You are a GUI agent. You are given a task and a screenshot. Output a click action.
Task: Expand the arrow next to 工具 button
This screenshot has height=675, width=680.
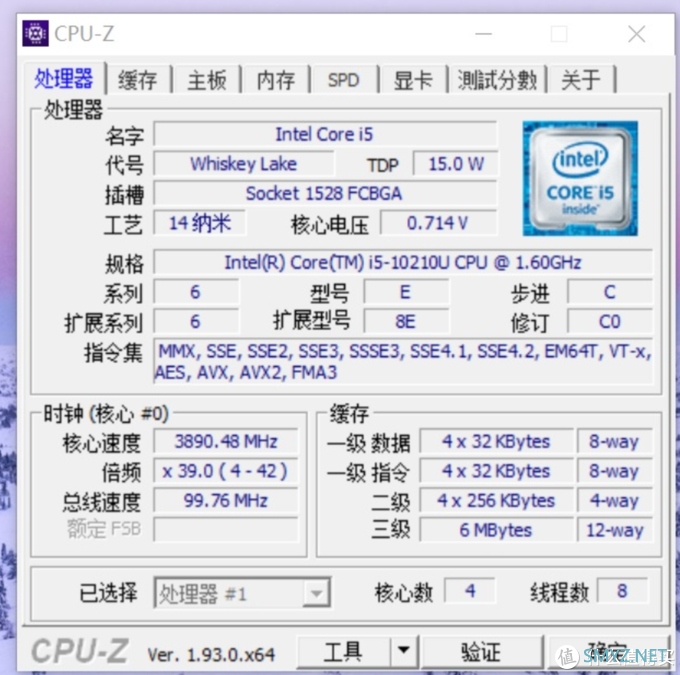coord(402,652)
